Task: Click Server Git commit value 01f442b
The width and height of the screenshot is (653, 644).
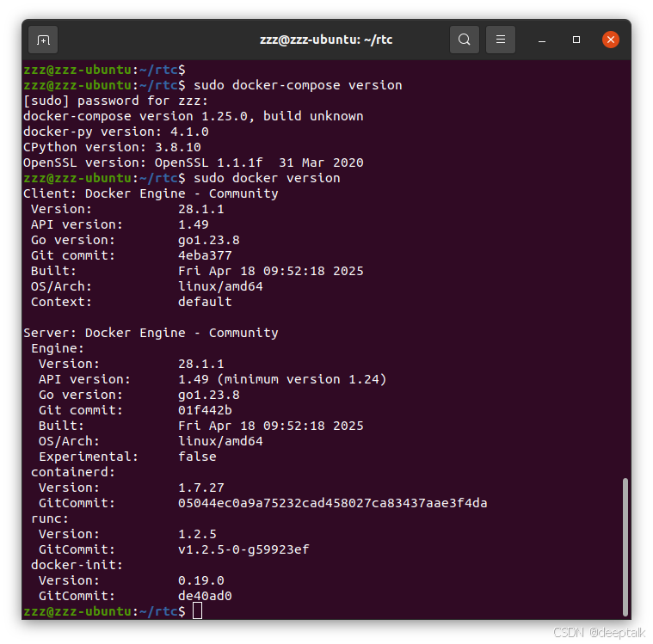Action: (x=205, y=410)
